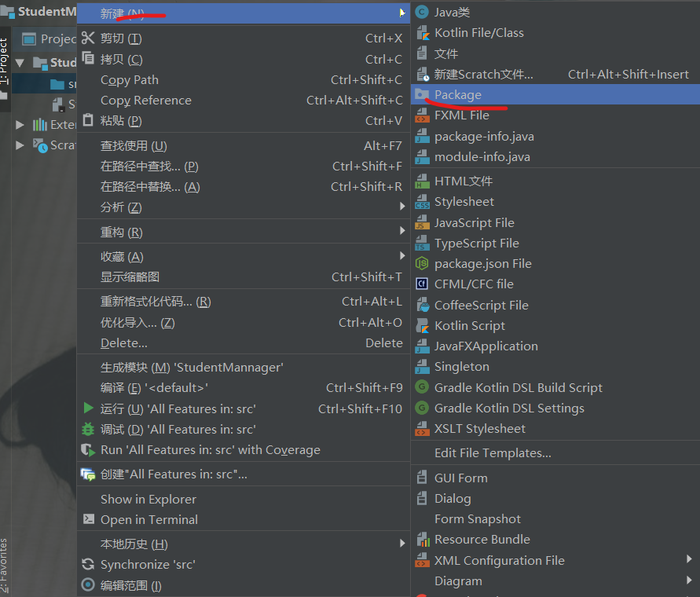
Task: Choose Show in Explorer entry
Action: 244,500
